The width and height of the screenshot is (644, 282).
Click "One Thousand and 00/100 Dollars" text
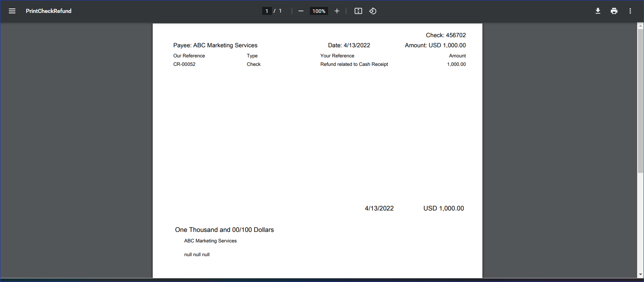[224, 229]
